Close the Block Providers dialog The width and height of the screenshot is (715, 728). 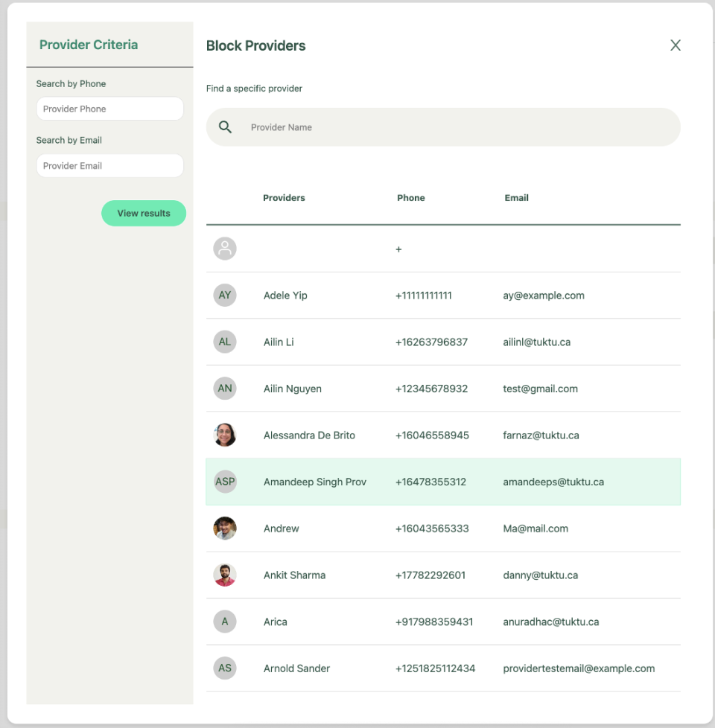click(x=676, y=45)
